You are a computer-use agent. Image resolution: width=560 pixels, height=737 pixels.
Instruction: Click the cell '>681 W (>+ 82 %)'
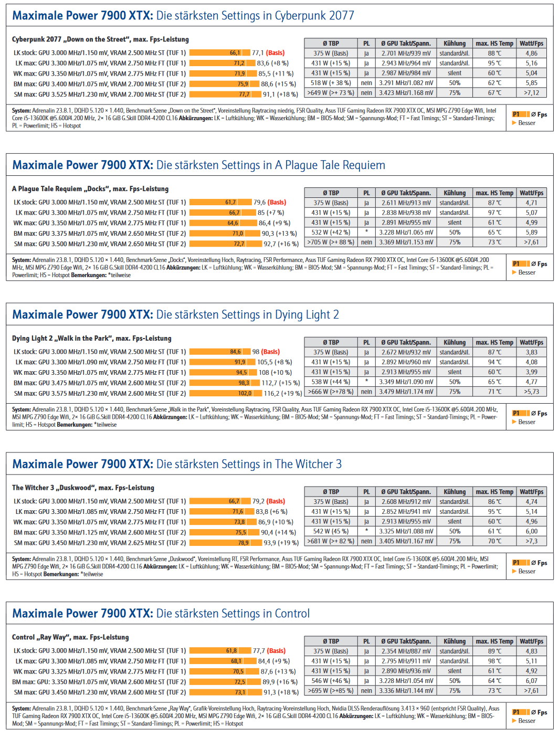coord(331,541)
